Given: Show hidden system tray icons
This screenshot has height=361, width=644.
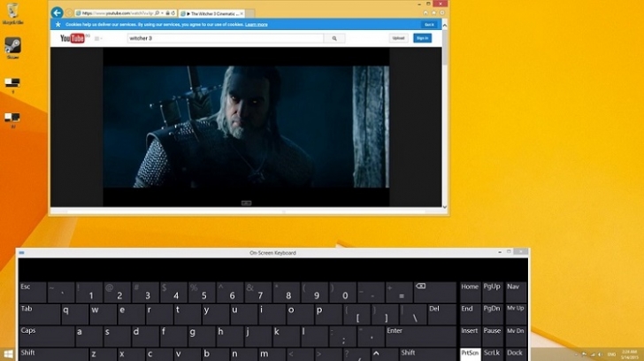Looking at the screenshot, I should click(x=576, y=355).
